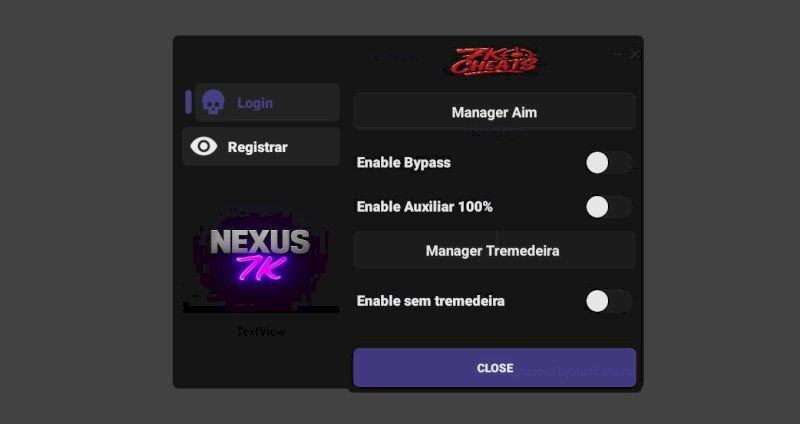Close the window using the X icon
The height and width of the screenshot is (424, 800).
coord(635,54)
